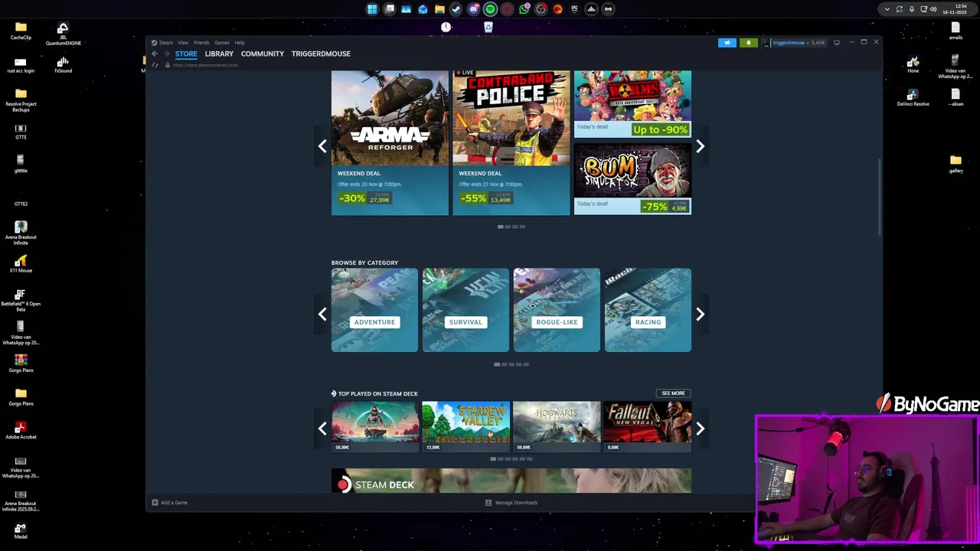
Task: Select DaVinci Resolve desktop shortcut
Action: click(913, 97)
